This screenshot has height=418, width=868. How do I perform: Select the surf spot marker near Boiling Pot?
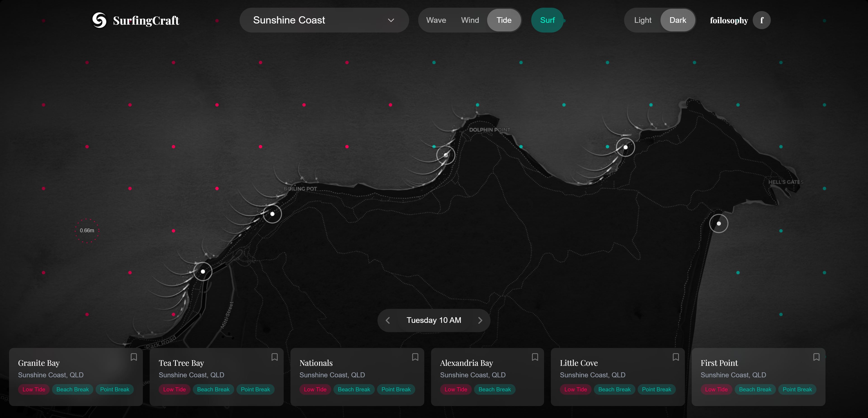click(272, 214)
